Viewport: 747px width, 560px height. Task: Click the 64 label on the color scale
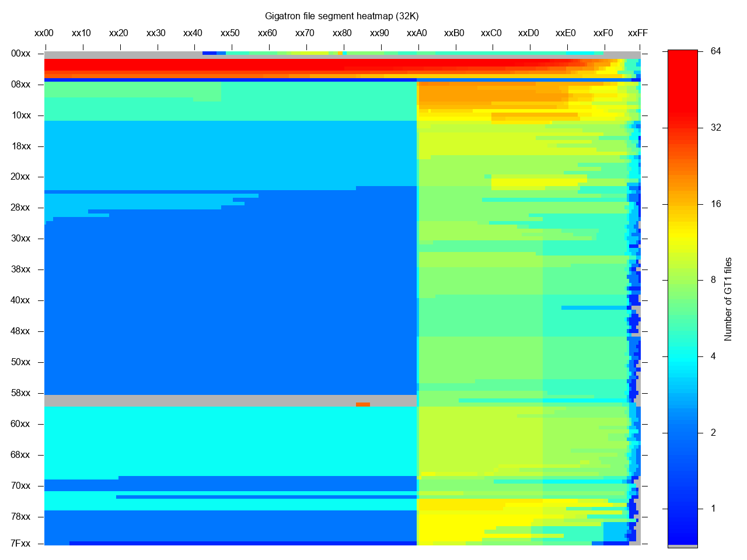click(x=715, y=51)
